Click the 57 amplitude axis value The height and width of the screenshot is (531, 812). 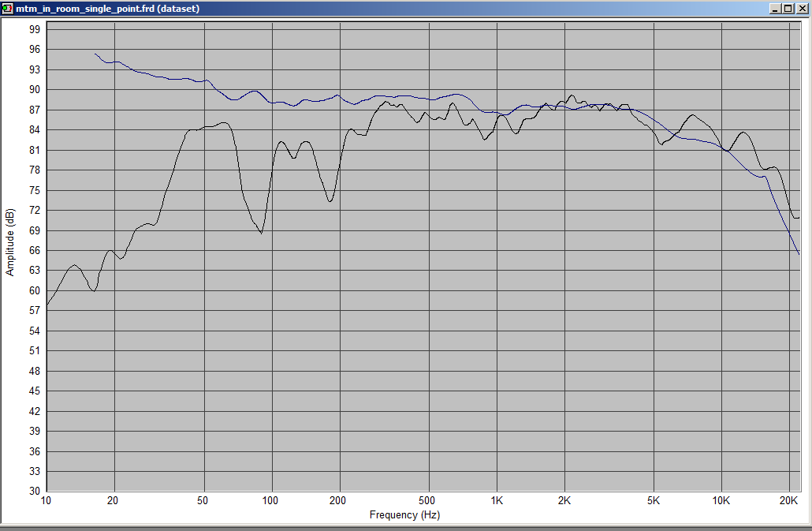tap(35, 311)
